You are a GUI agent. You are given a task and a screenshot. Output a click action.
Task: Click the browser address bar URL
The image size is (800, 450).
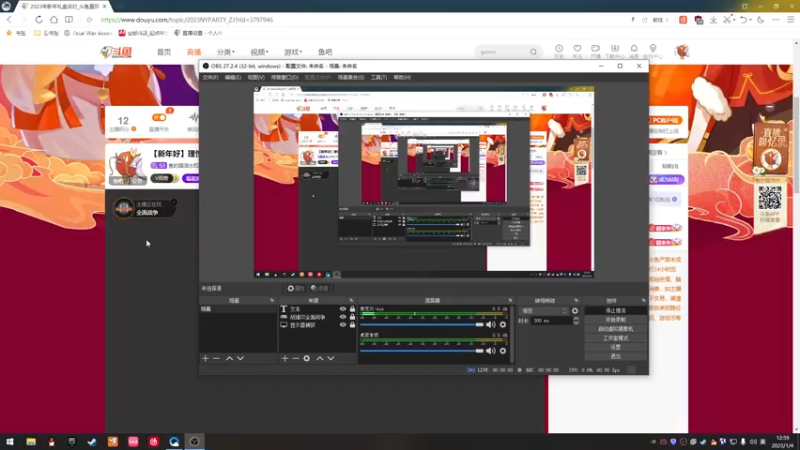(187, 20)
